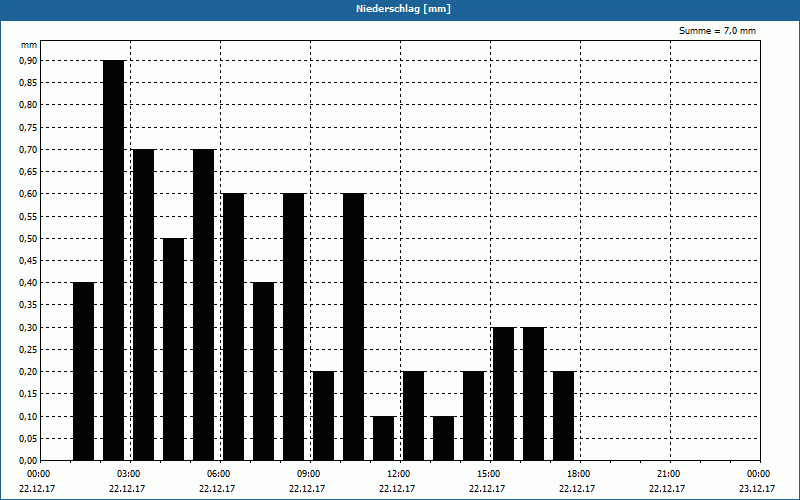Click the 0,20 y-axis value
The image size is (800, 500).
(28, 372)
